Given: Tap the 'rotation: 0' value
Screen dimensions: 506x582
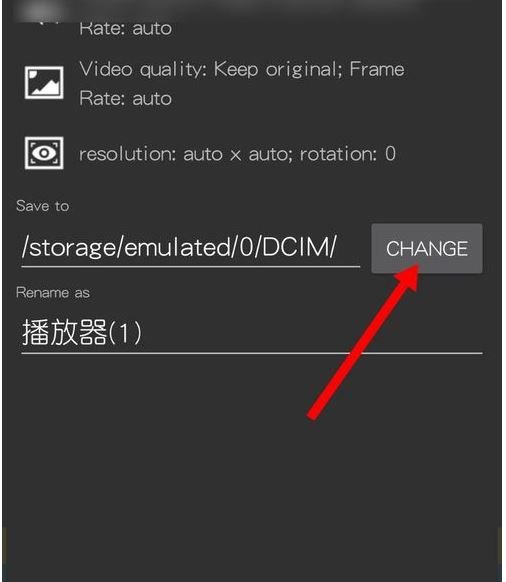Looking at the screenshot, I should (347, 154).
